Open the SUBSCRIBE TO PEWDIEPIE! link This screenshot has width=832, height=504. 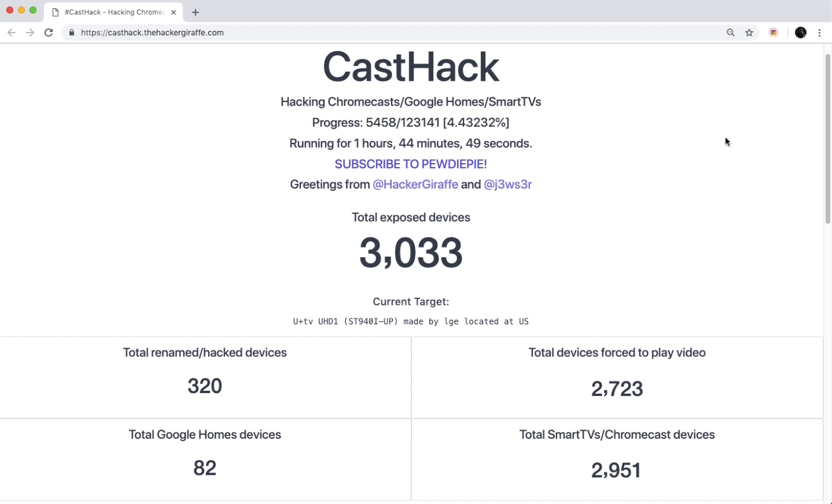[411, 164]
